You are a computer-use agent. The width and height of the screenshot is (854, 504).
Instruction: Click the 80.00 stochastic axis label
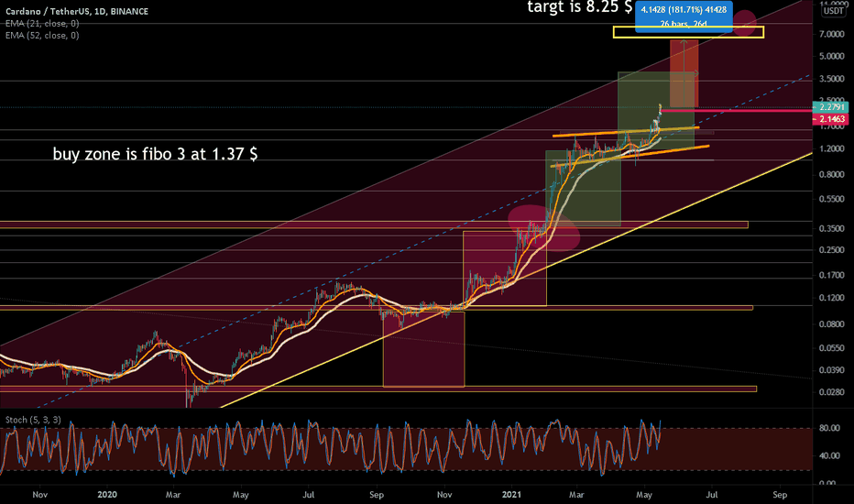(829, 428)
